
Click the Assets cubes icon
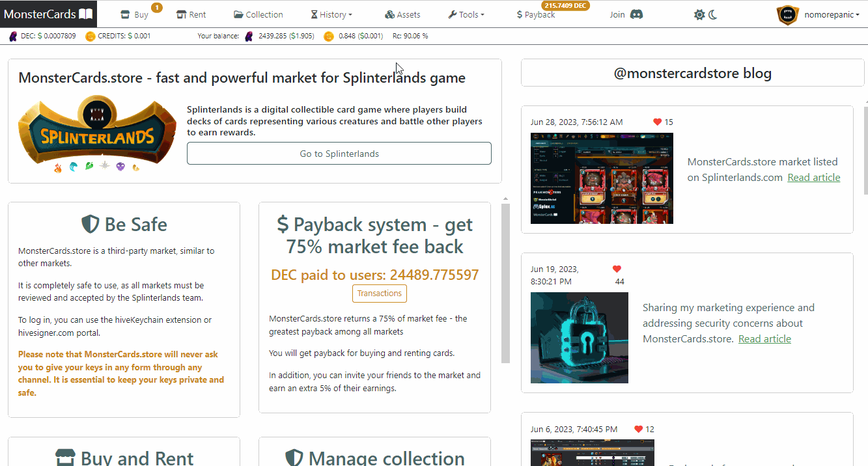(x=389, y=14)
